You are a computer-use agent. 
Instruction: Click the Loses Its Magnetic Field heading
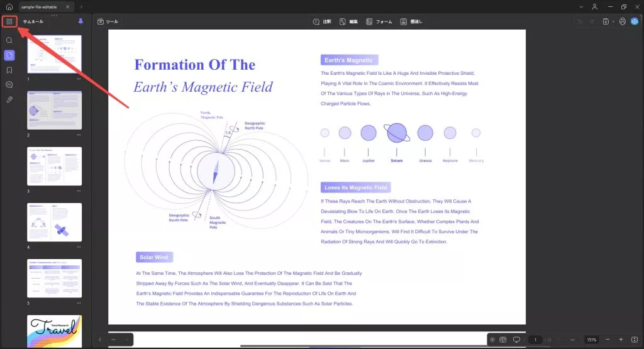(356, 187)
